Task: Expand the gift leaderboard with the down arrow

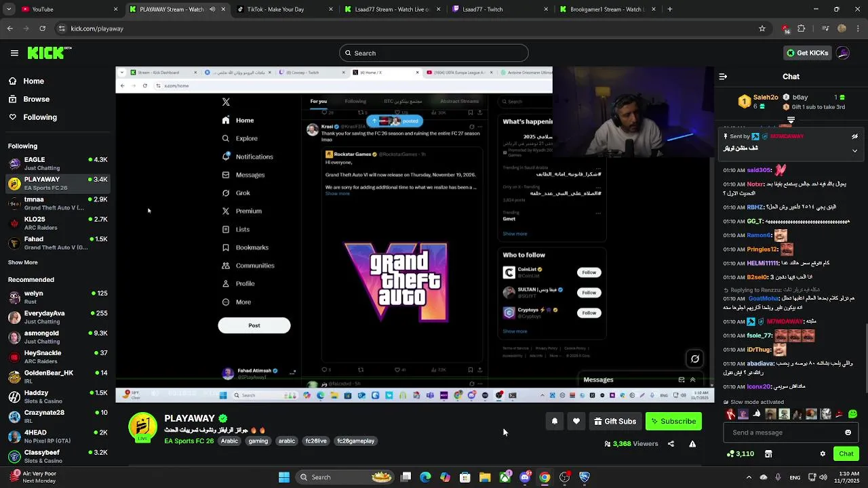Action: (791, 120)
